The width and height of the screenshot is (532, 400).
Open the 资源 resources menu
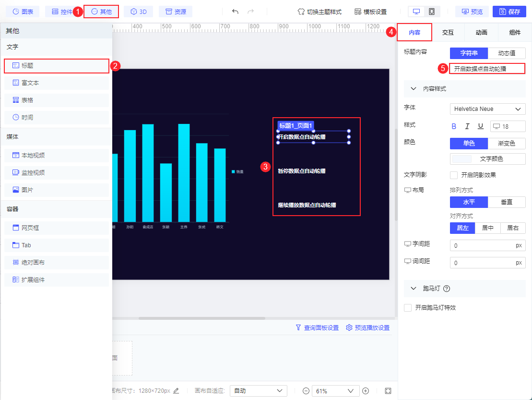click(x=176, y=12)
